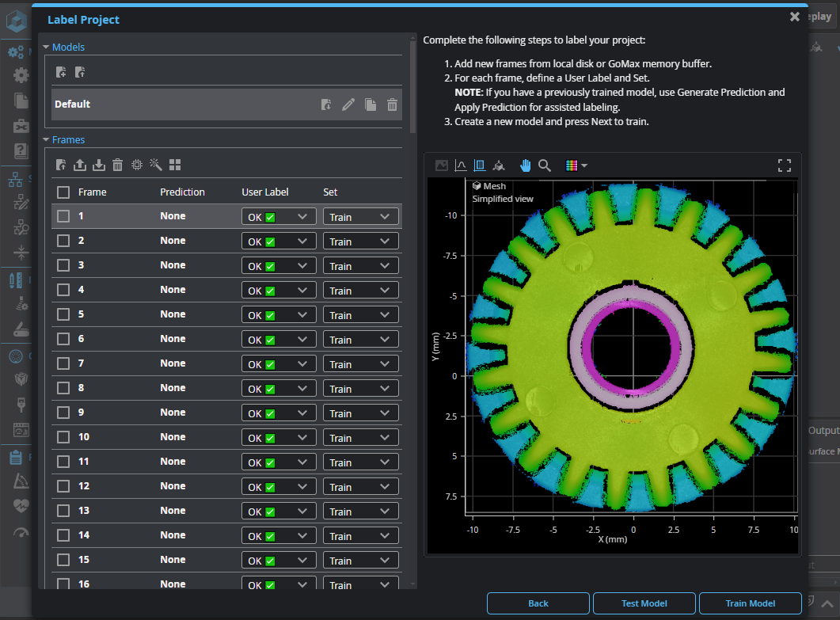Expand viewer to fullscreen
The width and height of the screenshot is (840, 620).
coord(785,165)
